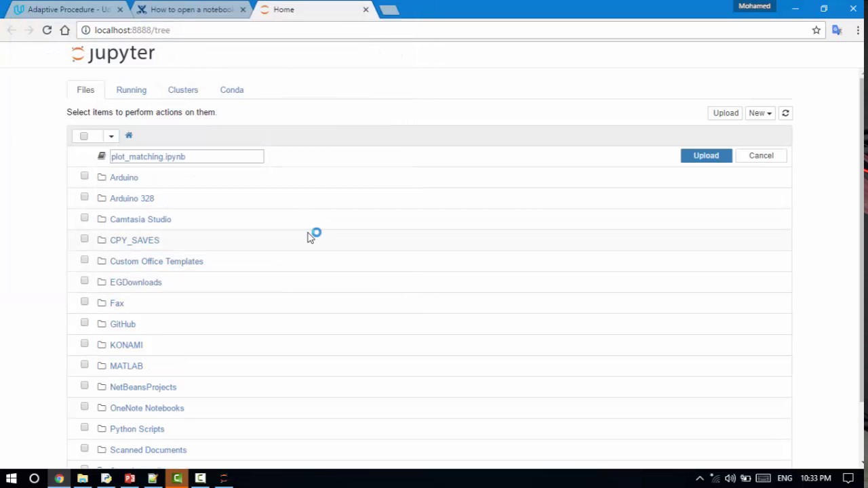Viewport: 868px width, 488px height.
Task: Open File Explorer from the taskbar
Action: [x=82, y=479]
